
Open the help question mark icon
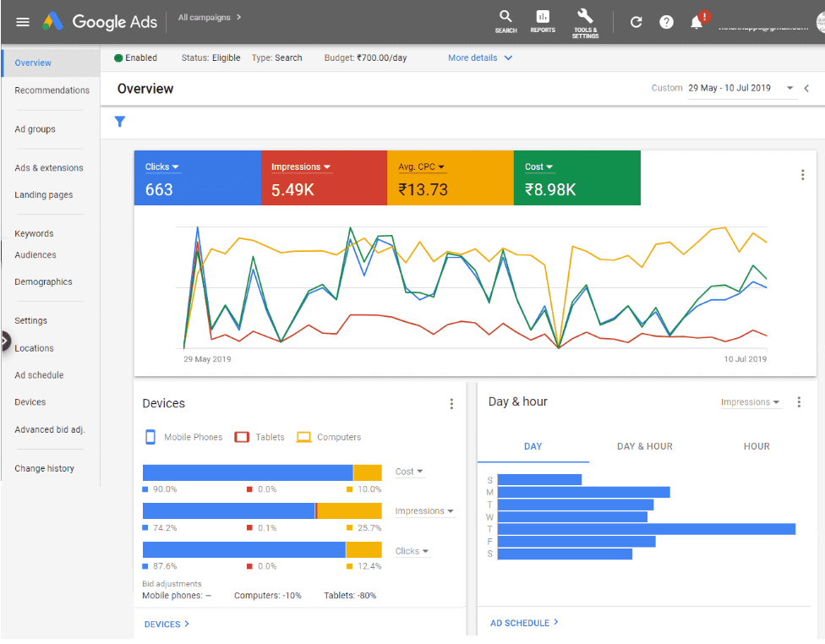[666, 22]
